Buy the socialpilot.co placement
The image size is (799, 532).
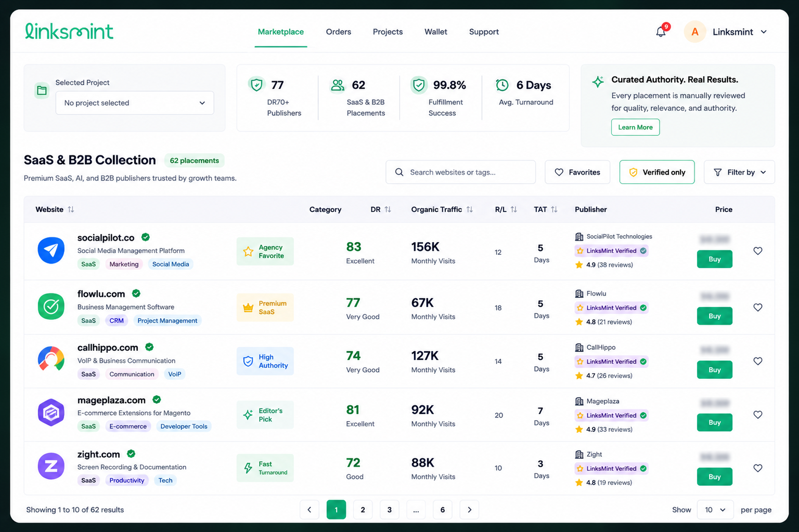click(x=715, y=259)
